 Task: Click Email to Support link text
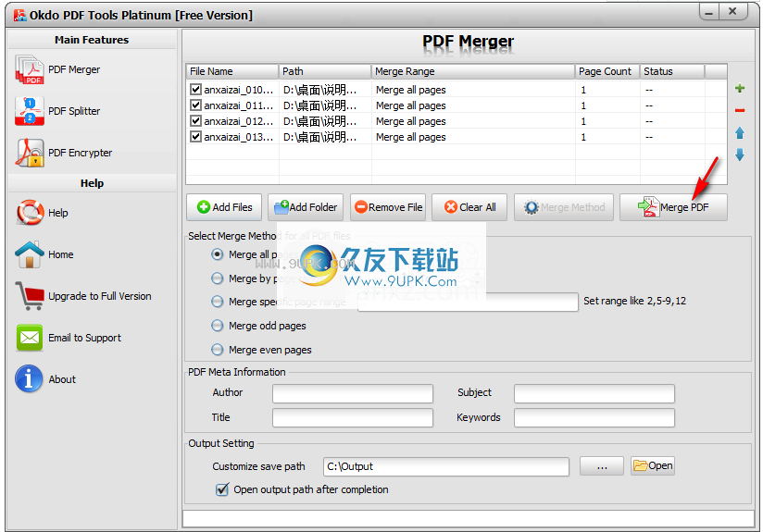84,338
